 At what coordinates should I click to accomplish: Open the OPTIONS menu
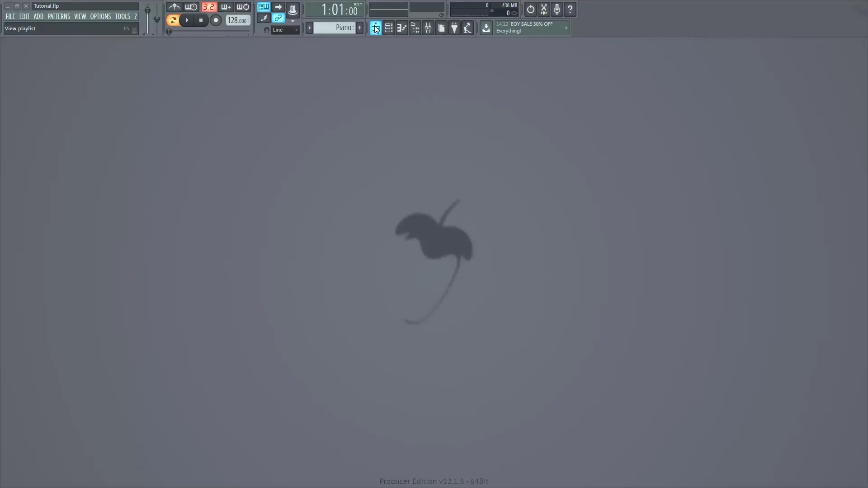tap(100, 16)
